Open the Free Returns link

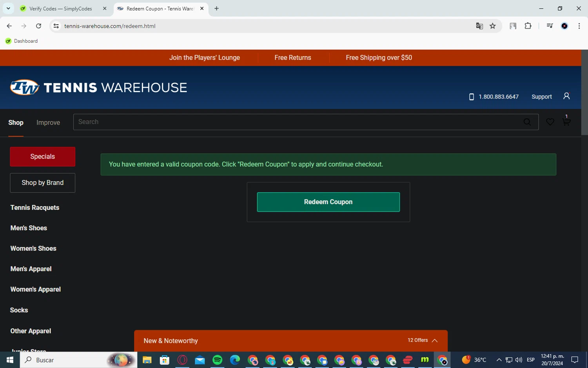(x=293, y=58)
